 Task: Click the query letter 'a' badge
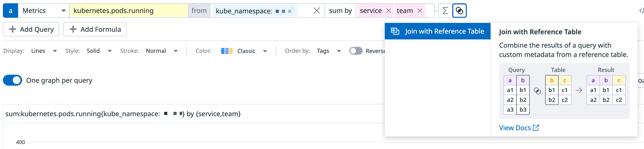(11, 11)
